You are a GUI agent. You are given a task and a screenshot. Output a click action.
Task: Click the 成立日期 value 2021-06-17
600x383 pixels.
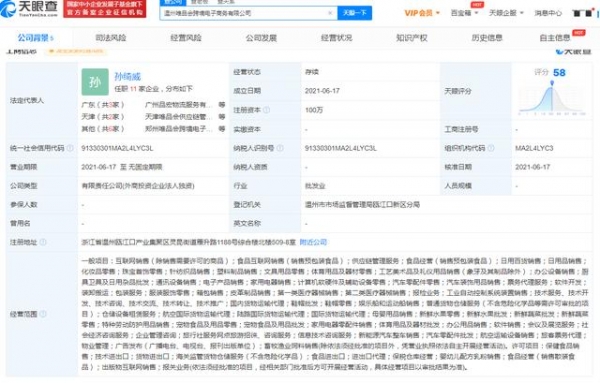point(322,91)
